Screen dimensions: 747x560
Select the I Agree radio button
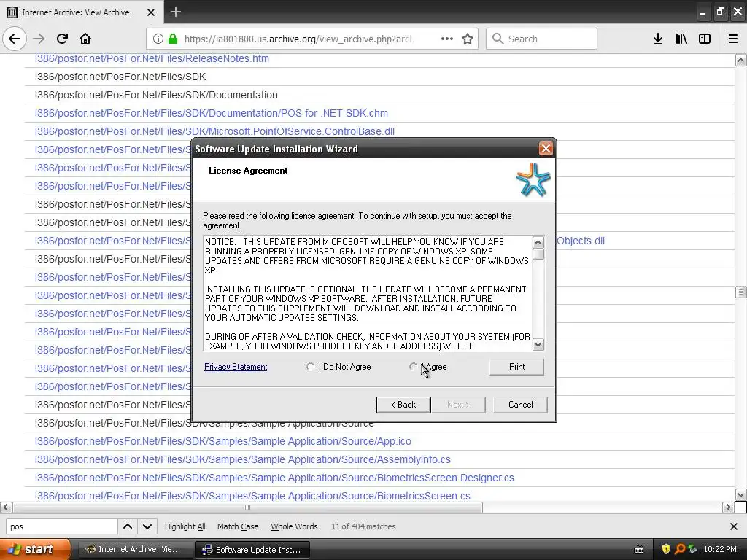413,367
